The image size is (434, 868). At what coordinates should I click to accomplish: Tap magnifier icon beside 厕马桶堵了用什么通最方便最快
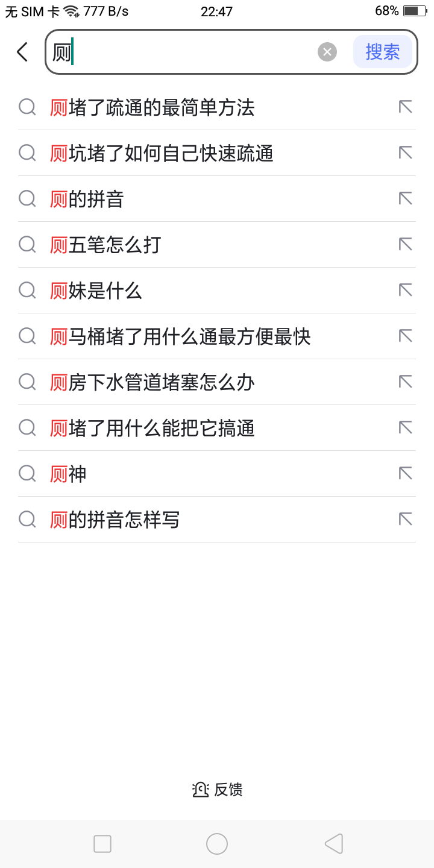(27, 336)
